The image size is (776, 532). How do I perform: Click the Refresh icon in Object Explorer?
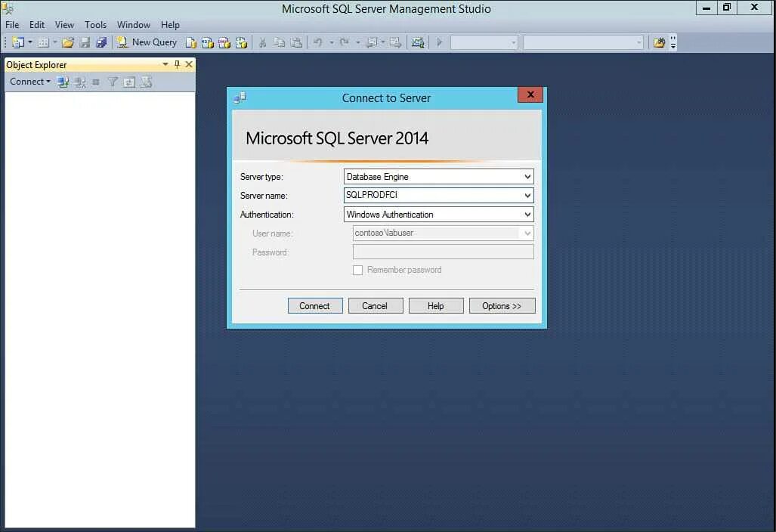click(129, 82)
